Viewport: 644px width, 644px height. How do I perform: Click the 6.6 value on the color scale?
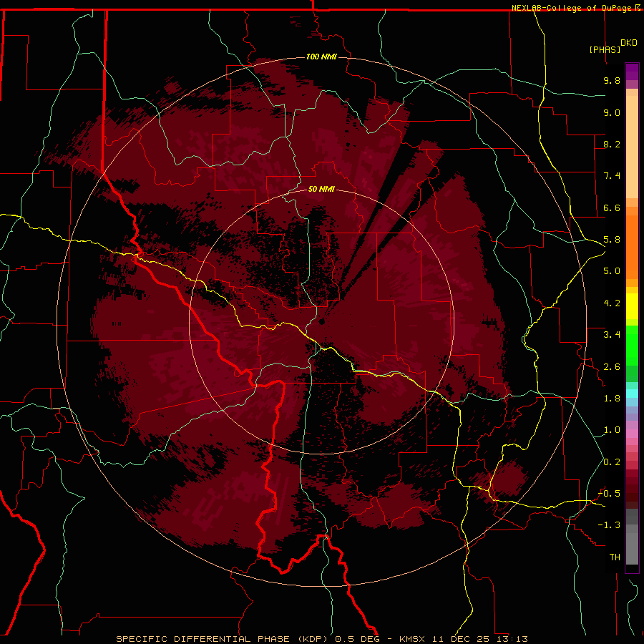(x=612, y=208)
